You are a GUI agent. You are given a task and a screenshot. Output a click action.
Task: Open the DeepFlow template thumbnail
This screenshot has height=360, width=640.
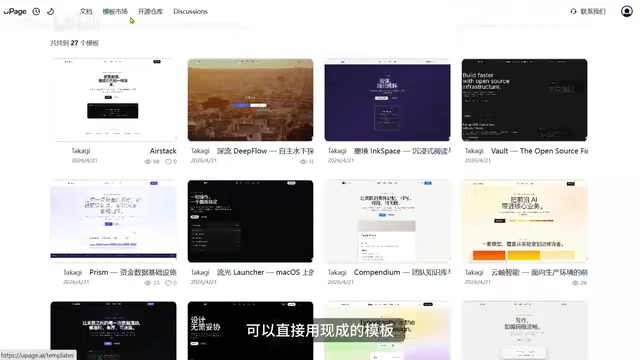250,100
